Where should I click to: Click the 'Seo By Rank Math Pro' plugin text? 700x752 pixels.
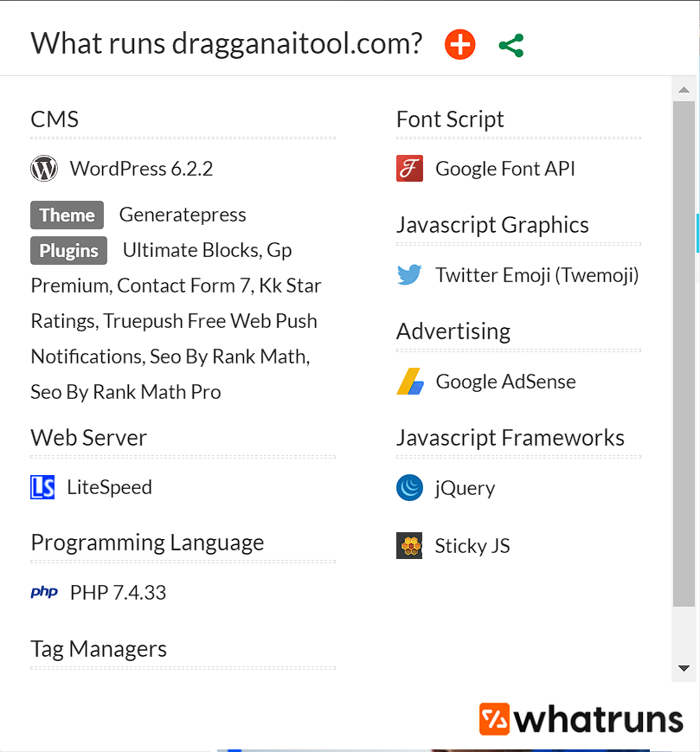pyautogui.click(x=126, y=392)
